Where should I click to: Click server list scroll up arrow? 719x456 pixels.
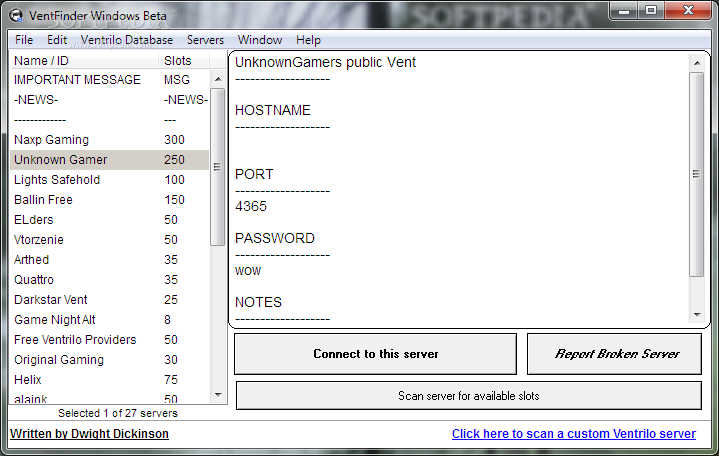coord(218,79)
